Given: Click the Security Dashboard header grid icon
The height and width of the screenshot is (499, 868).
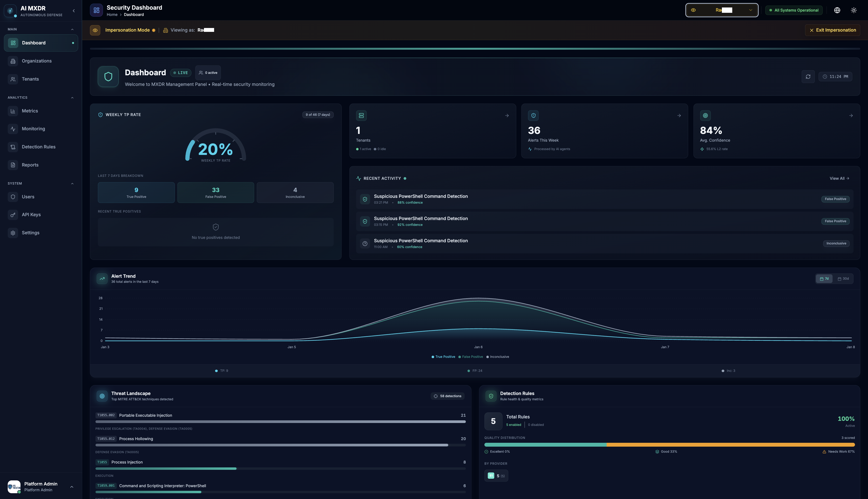Looking at the screenshot, I should pyautogui.click(x=96, y=10).
